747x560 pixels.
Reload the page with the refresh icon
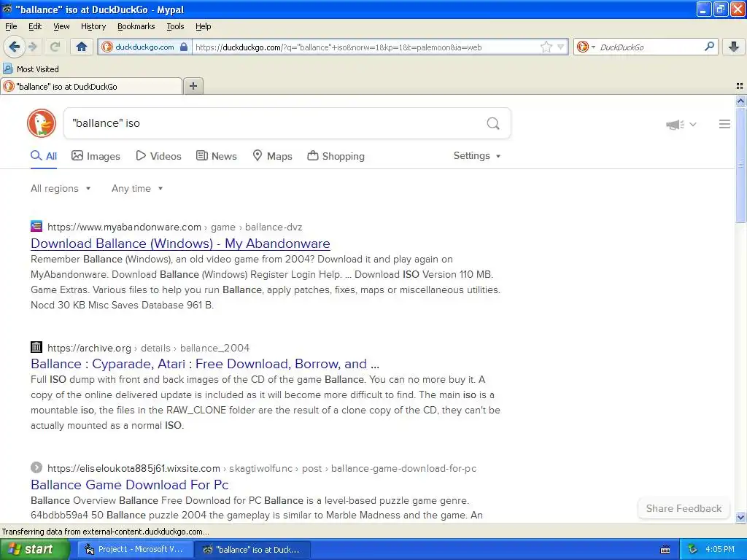pyautogui.click(x=55, y=47)
